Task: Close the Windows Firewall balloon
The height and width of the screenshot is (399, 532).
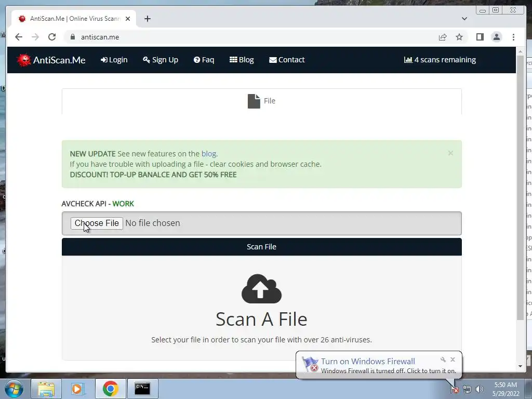Action: click(x=453, y=360)
